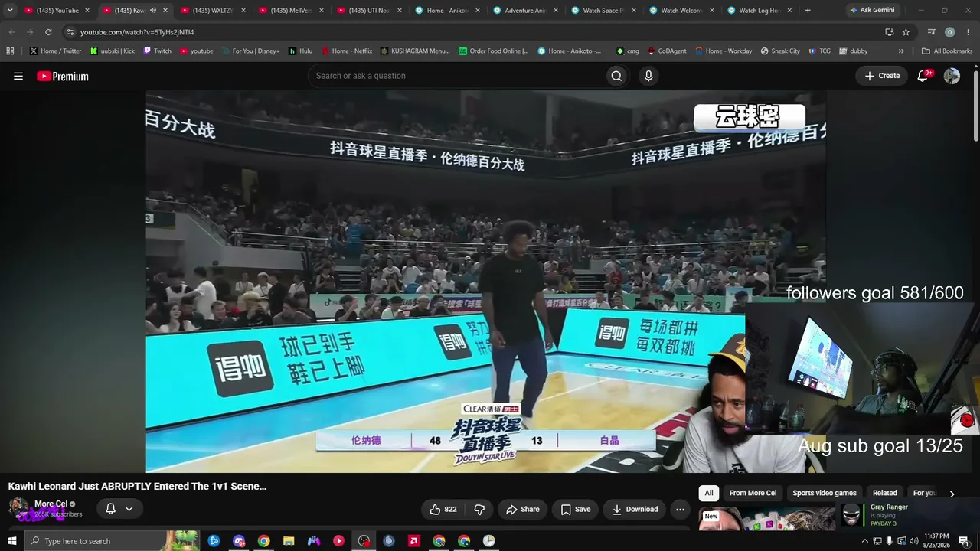Open the More actions three-dot menu
Viewport: 980px width, 551px height.
pyautogui.click(x=680, y=509)
